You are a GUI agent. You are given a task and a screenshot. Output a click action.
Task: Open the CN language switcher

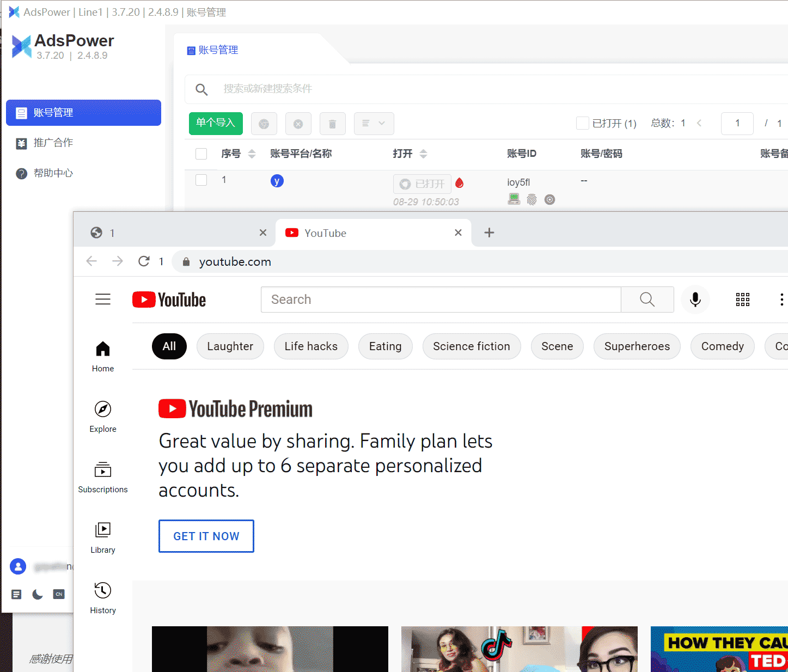[59, 594]
